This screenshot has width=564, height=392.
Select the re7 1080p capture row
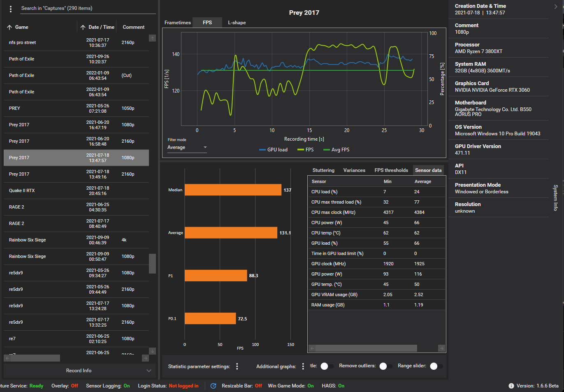tap(76, 339)
